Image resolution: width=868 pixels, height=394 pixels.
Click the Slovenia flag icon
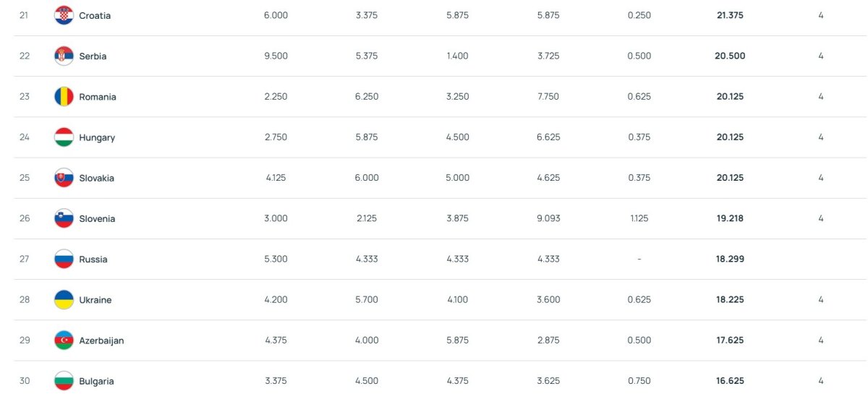[64, 218]
